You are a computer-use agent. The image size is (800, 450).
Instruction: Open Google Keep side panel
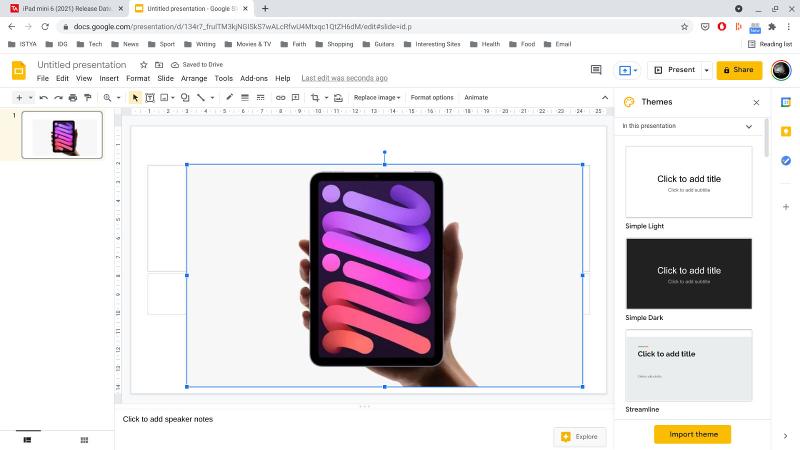coord(786,132)
